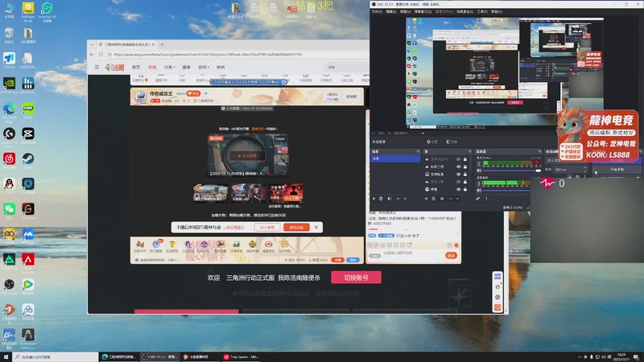The width and height of the screenshot is (644, 362).
Task: Open a new browser tab
Action: click(163, 44)
